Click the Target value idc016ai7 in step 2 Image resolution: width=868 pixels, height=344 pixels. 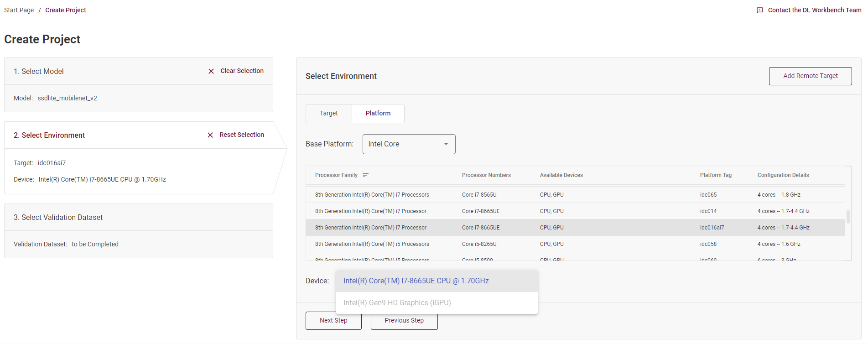(x=52, y=163)
